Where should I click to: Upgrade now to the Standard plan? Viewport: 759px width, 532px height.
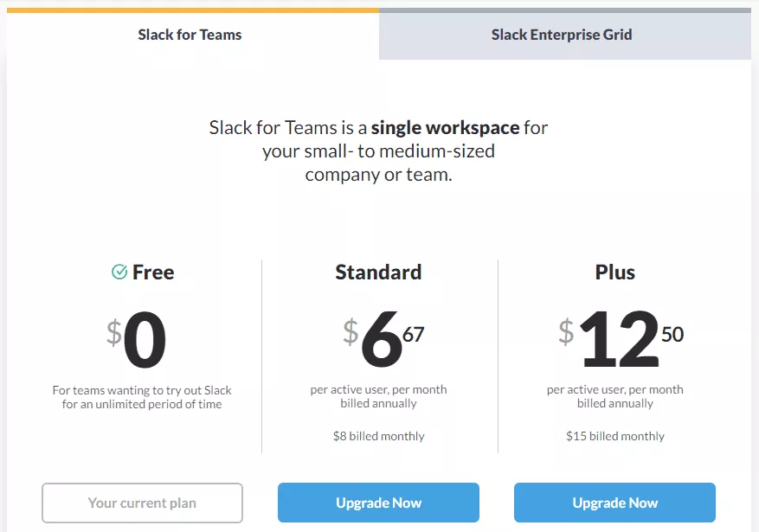click(x=378, y=503)
